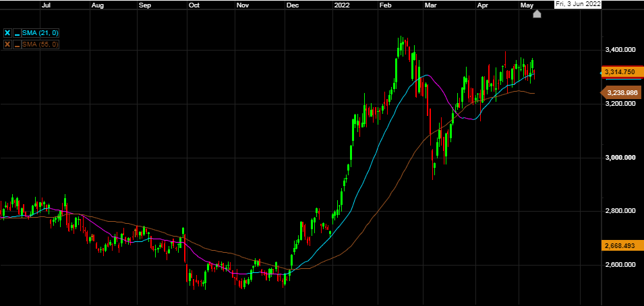Select the Dec label on time axis
The width and height of the screenshot is (644, 306).
coord(293,5)
